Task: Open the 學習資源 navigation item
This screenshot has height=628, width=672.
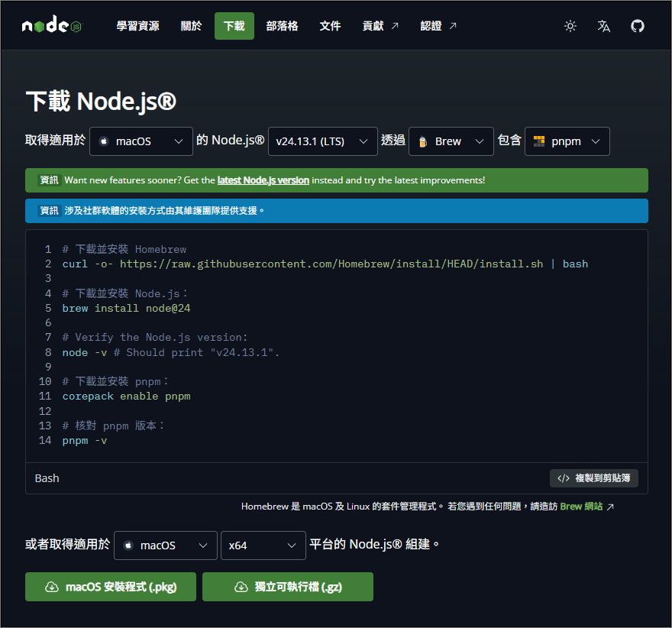Action: coord(137,26)
